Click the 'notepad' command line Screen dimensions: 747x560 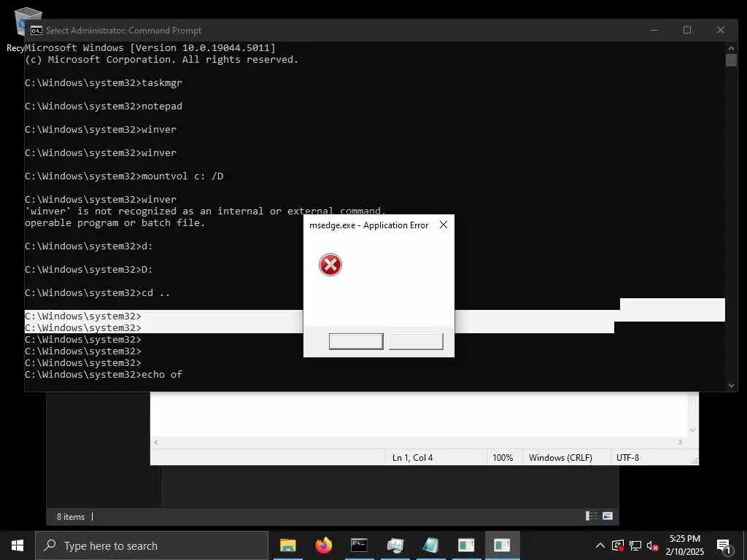coord(104,106)
